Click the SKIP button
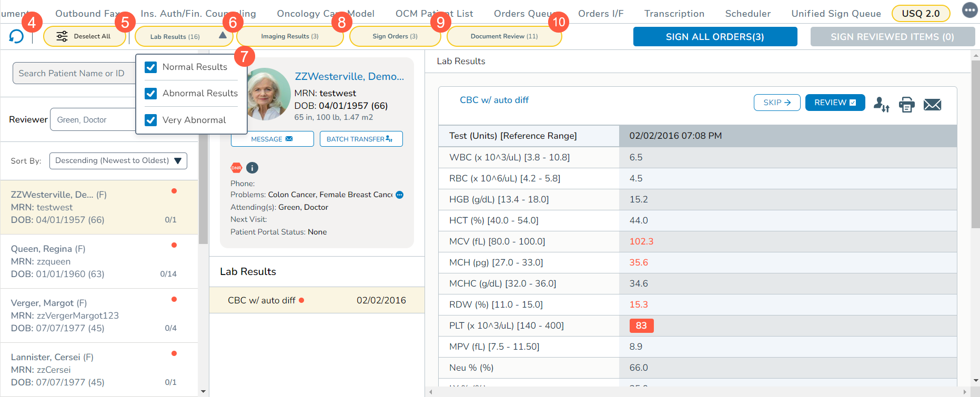This screenshot has height=397, width=980. pyautogui.click(x=776, y=103)
